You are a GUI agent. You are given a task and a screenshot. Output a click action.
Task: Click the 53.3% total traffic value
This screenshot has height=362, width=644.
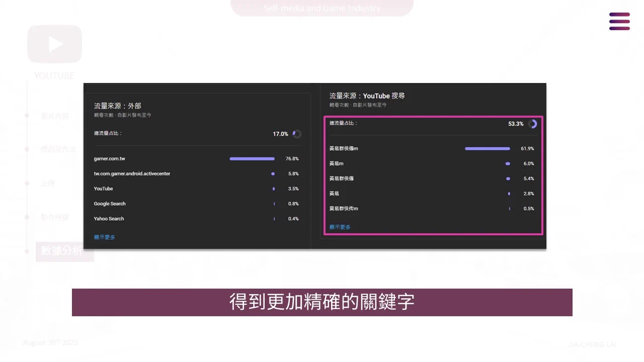516,124
